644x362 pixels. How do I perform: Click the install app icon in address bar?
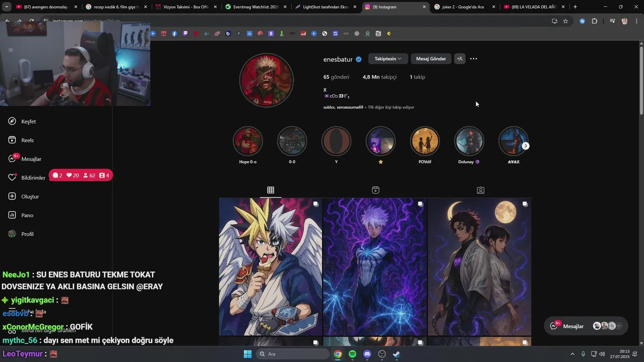(554, 21)
